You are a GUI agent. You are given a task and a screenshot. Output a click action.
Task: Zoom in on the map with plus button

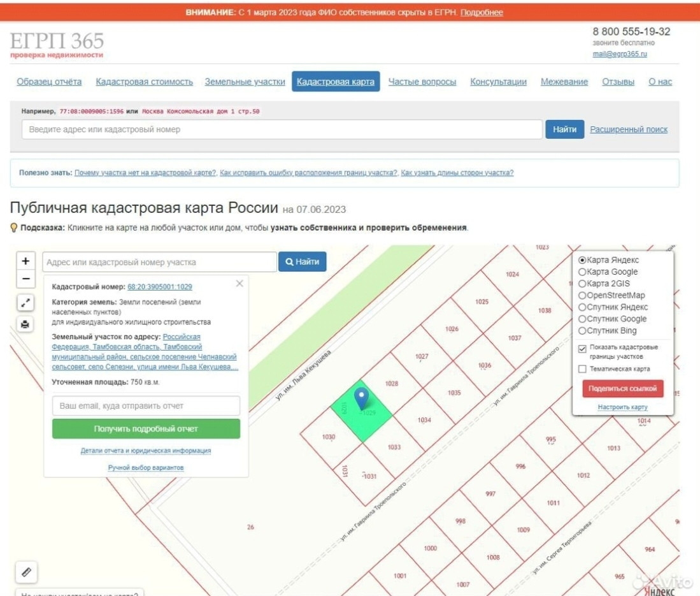25,261
